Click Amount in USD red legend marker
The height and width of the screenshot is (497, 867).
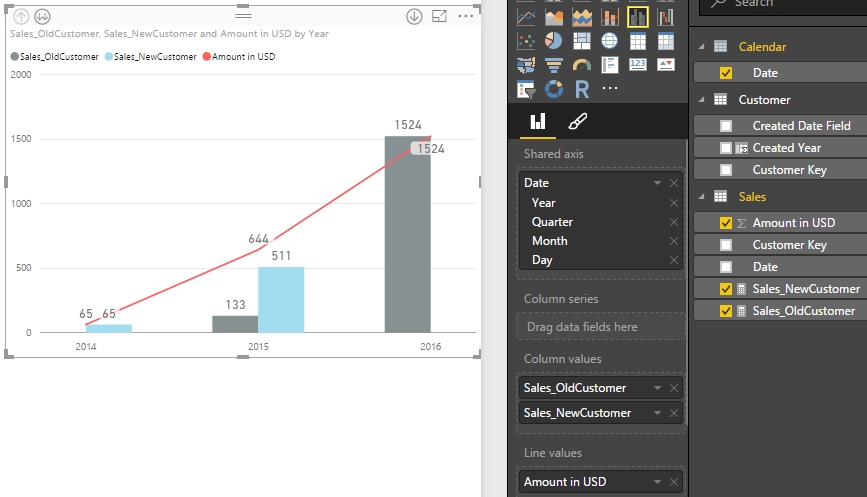(207, 56)
